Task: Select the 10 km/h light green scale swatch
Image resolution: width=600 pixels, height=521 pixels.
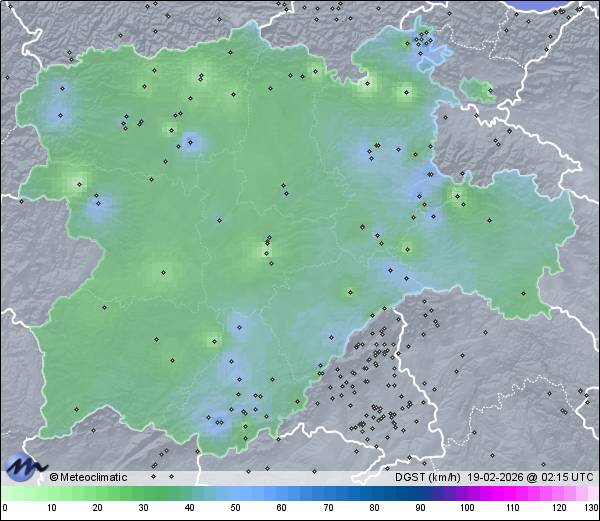Action: coord(52,494)
